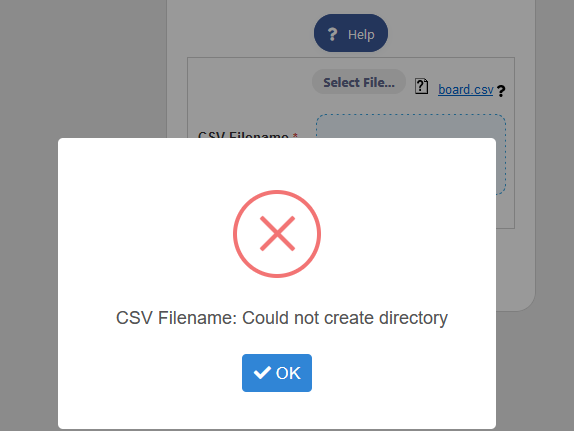
Task: Click the CSV Filename field label
Action: pos(243,135)
